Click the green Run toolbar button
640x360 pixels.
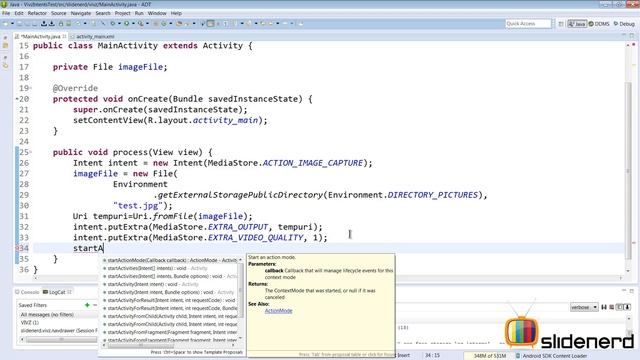(x=127, y=24)
